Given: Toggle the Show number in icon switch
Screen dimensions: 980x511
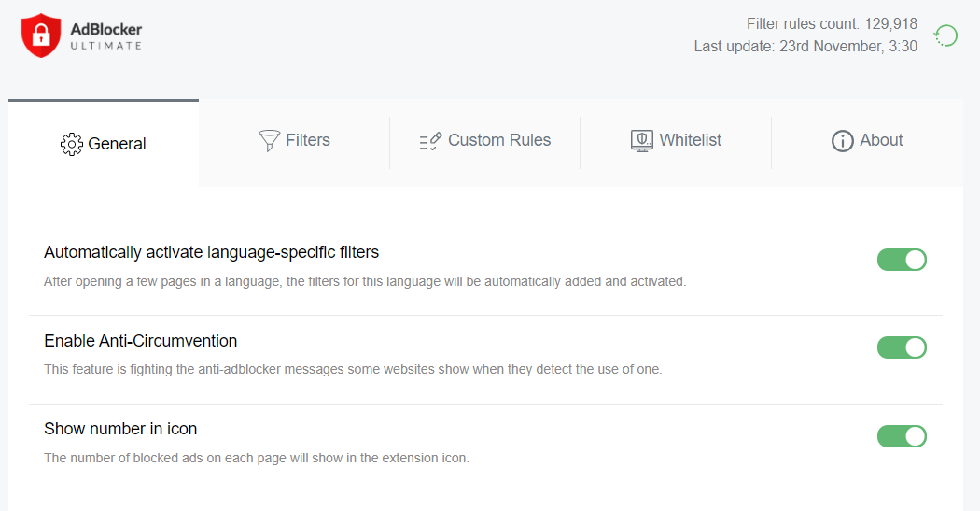Looking at the screenshot, I should coord(902,436).
